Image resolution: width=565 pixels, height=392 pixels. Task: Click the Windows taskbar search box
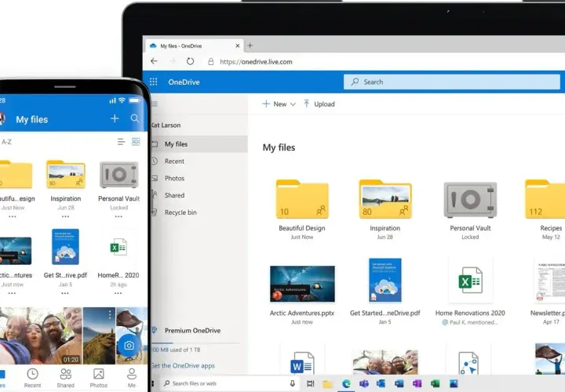229,383
